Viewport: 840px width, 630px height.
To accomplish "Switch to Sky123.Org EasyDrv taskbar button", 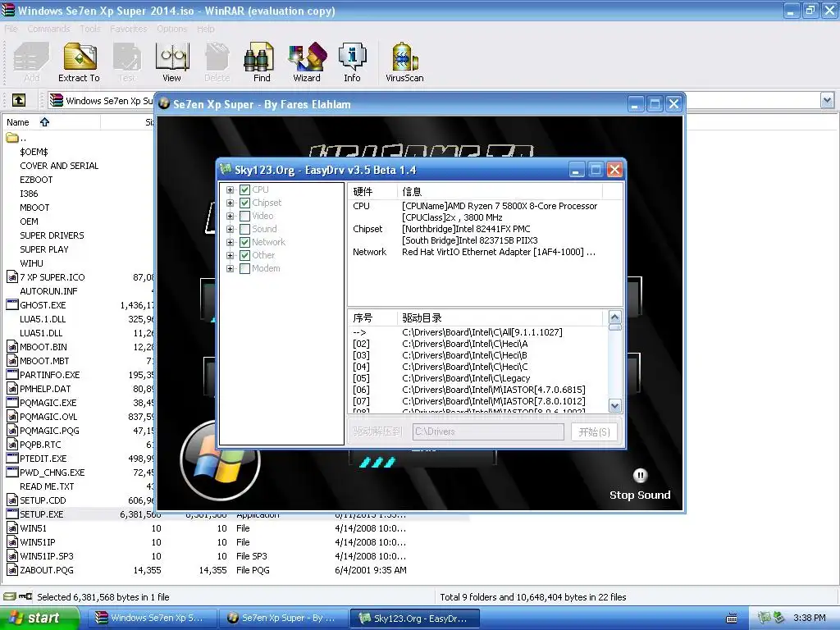I will tap(413, 618).
